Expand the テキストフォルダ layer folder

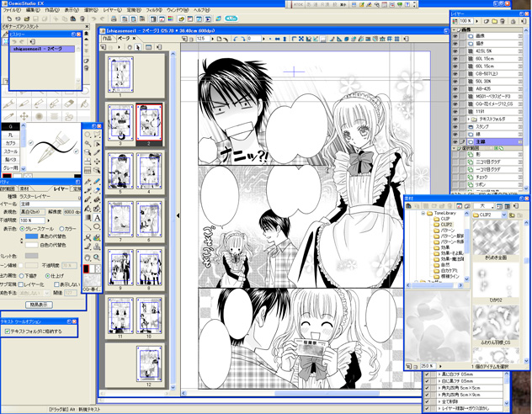tap(469, 119)
